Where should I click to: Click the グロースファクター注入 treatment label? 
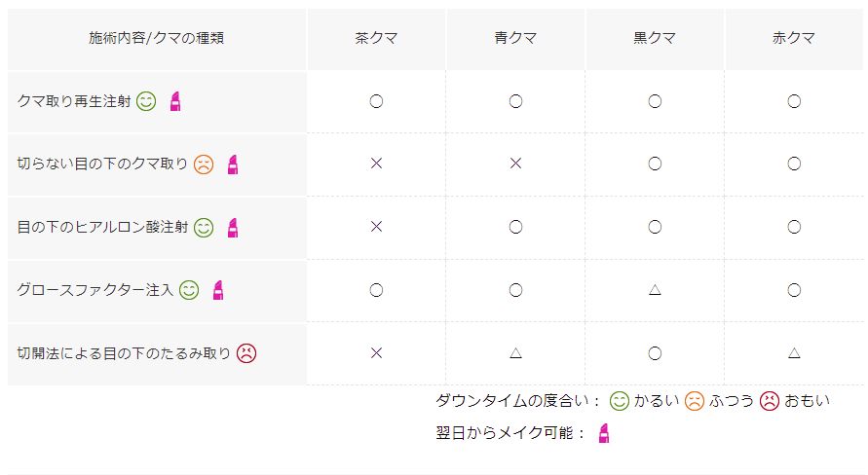pyautogui.click(x=95, y=290)
